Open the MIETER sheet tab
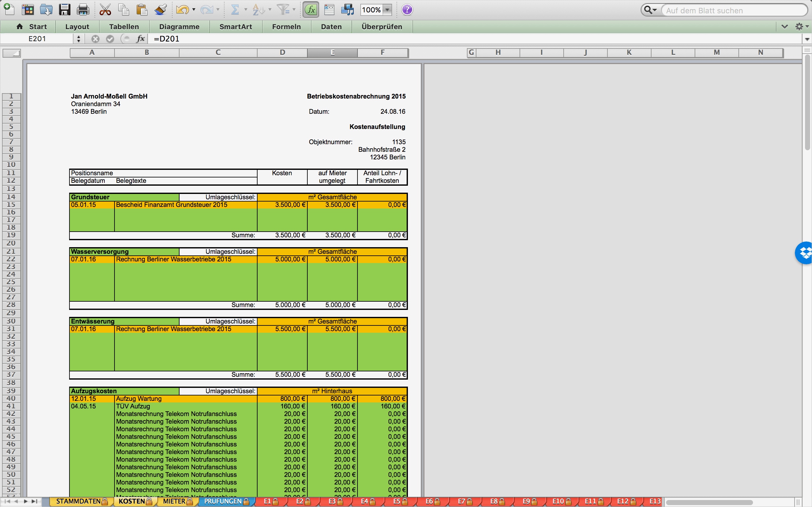The image size is (812, 507). coord(174,501)
